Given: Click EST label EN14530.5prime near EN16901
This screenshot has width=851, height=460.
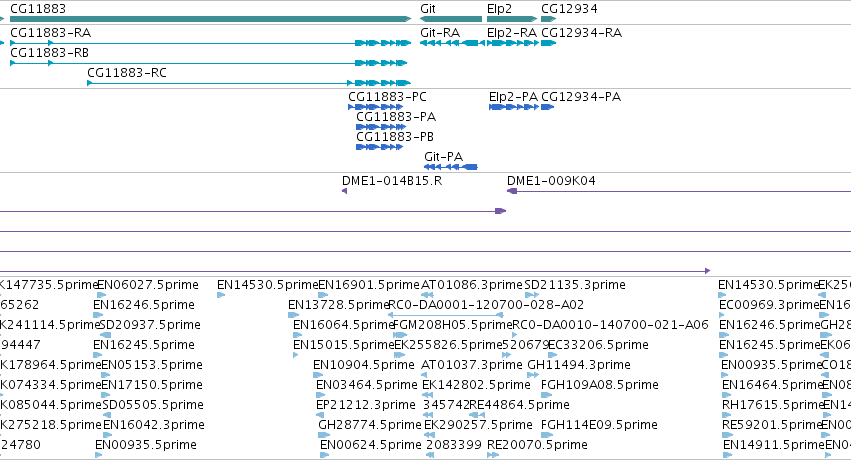Looking at the screenshot, I should [x=268, y=285].
